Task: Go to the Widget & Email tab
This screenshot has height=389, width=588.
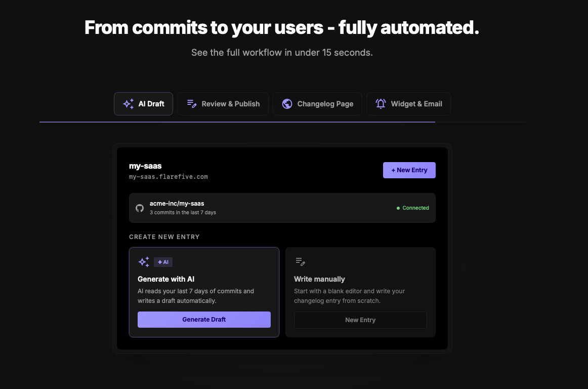Action: click(x=408, y=104)
